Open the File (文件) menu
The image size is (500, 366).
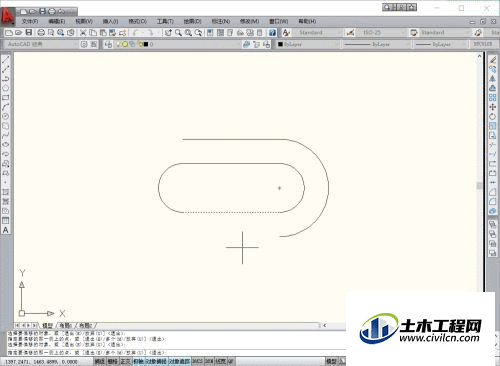pos(30,21)
